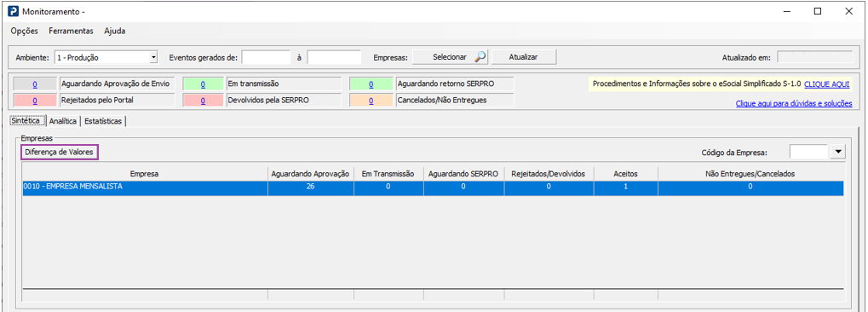Click the Atualizar button
868x312 pixels.
[x=524, y=57]
